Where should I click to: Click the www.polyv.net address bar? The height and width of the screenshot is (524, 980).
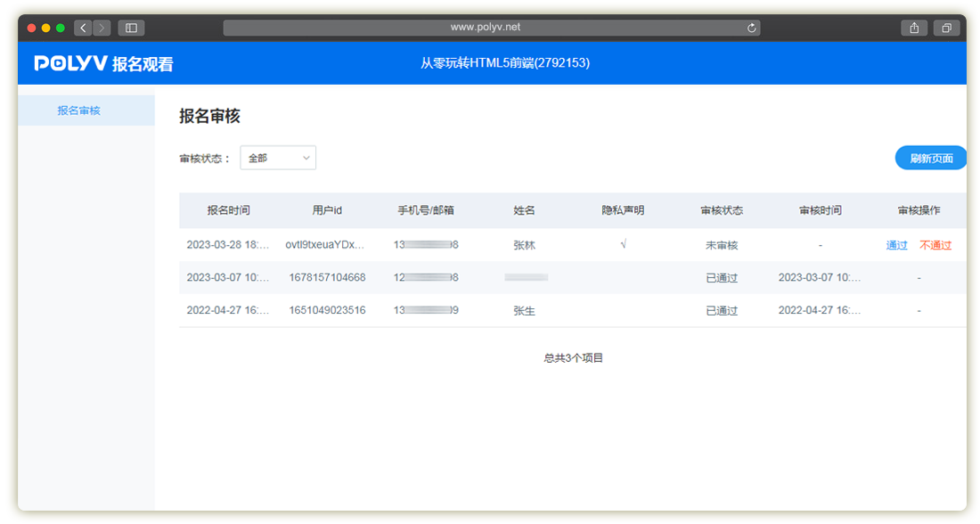tap(486, 28)
